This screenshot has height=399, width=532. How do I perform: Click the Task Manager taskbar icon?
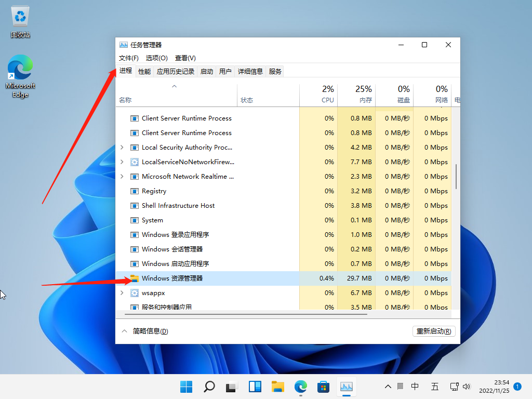click(x=347, y=387)
